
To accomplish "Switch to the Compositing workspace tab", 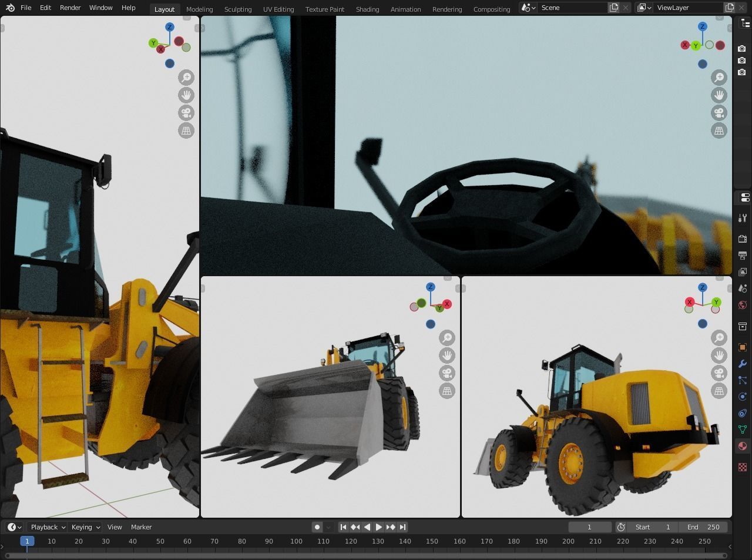I will coord(492,9).
